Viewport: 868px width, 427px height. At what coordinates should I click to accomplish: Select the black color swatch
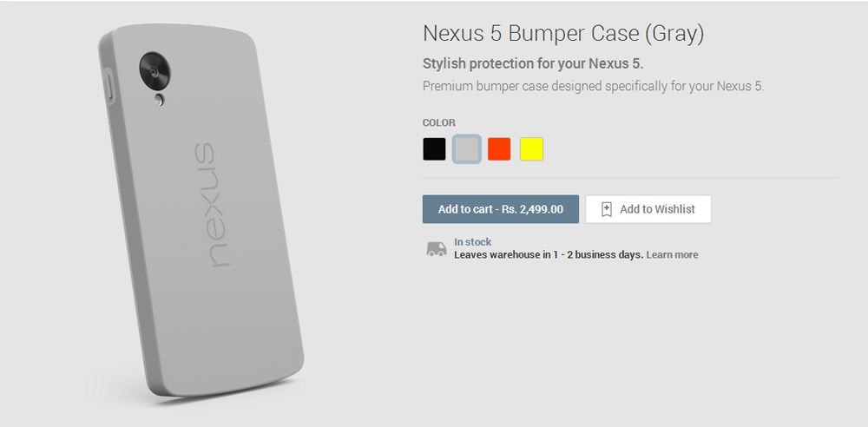[434, 149]
